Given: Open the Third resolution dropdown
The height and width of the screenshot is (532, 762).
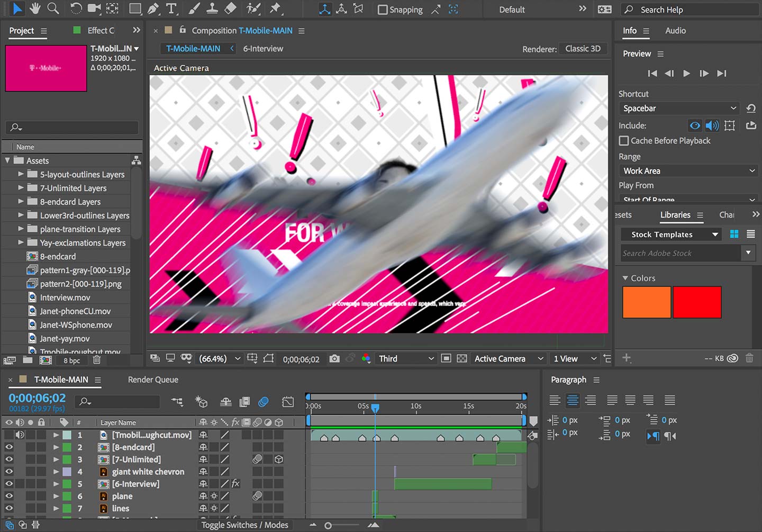Looking at the screenshot, I should point(405,359).
